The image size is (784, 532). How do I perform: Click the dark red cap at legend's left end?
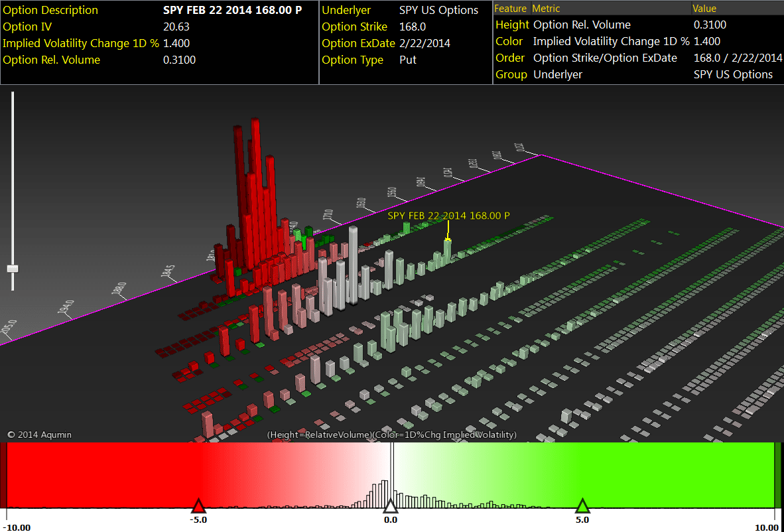click(3, 475)
